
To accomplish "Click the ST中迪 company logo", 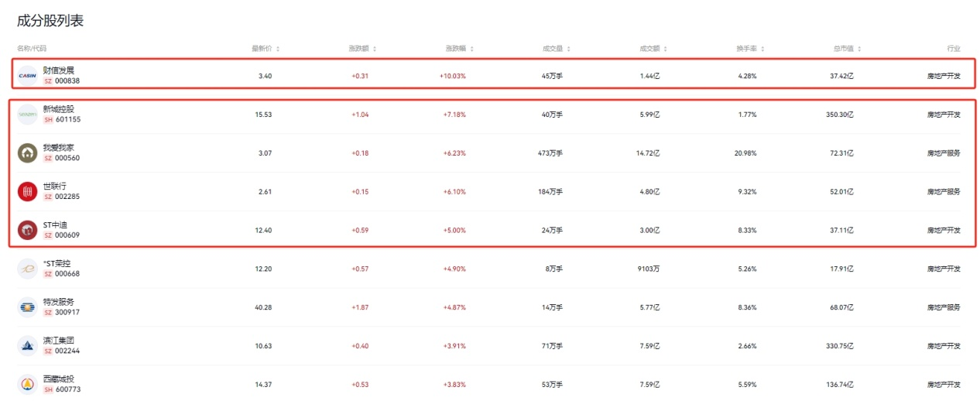I will pyautogui.click(x=27, y=230).
